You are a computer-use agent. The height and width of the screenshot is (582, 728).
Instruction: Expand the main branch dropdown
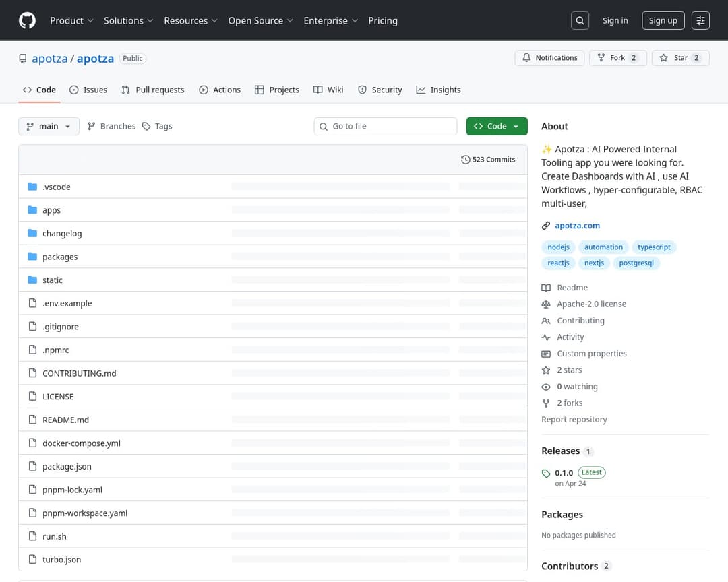coord(49,126)
